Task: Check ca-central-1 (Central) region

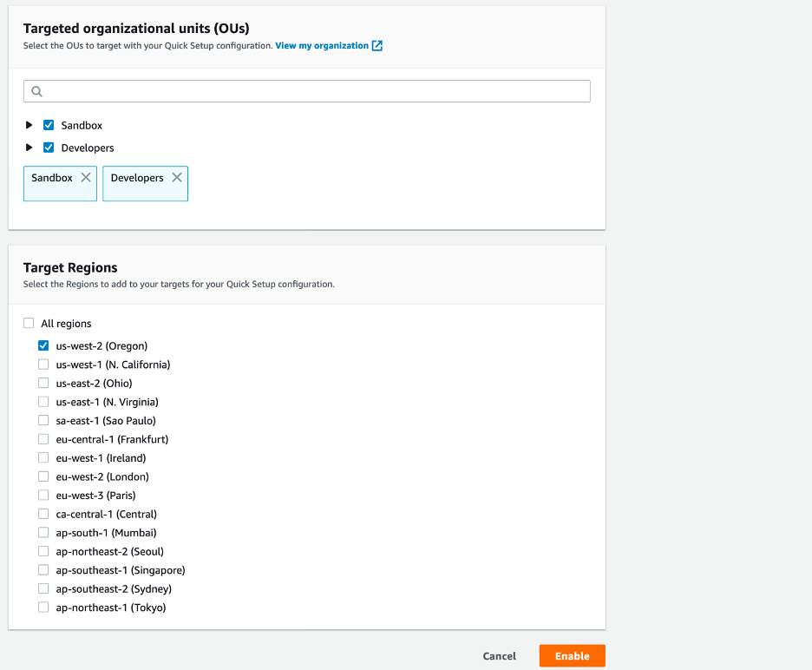Action: pos(43,513)
